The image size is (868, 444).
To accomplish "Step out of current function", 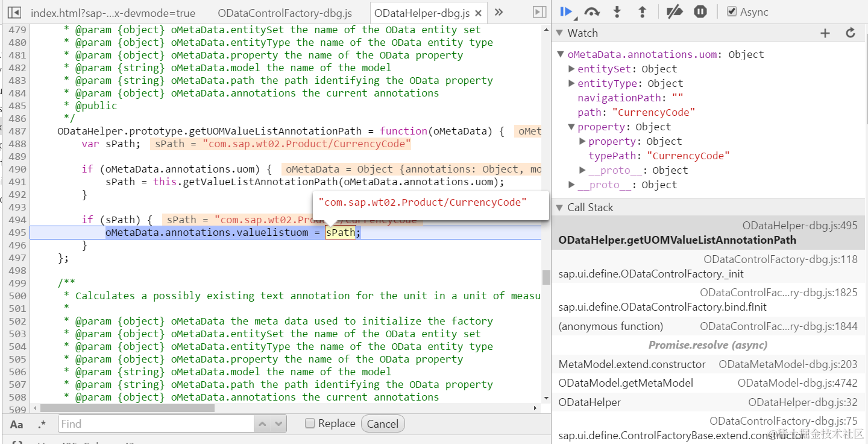I will coord(642,11).
